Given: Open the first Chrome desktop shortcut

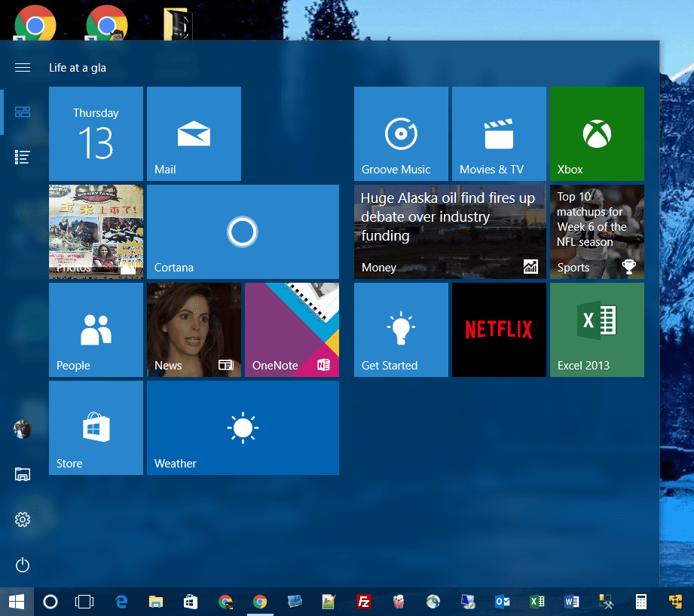Looking at the screenshot, I should pyautogui.click(x=35, y=22).
